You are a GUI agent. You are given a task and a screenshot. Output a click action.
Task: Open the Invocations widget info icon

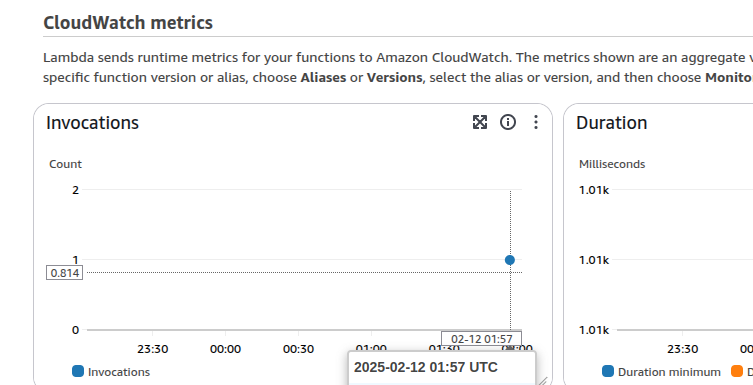508,122
